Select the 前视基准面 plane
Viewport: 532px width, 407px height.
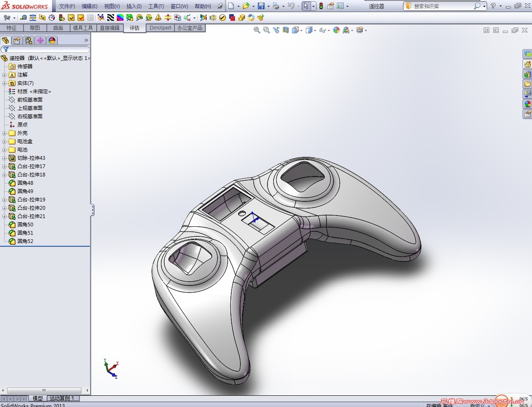[30, 100]
